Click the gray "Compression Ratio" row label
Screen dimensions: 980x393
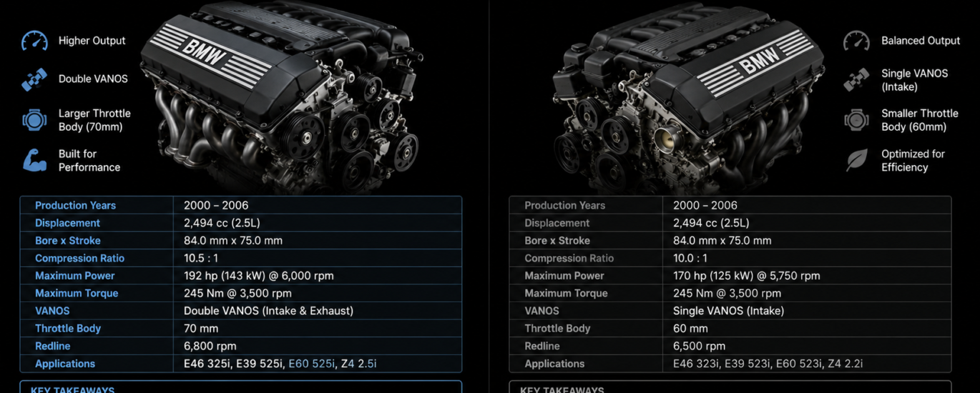click(x=569, y=258)
